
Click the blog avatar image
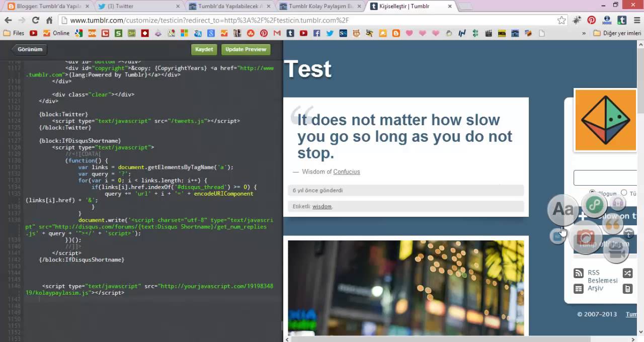(605, 120)
